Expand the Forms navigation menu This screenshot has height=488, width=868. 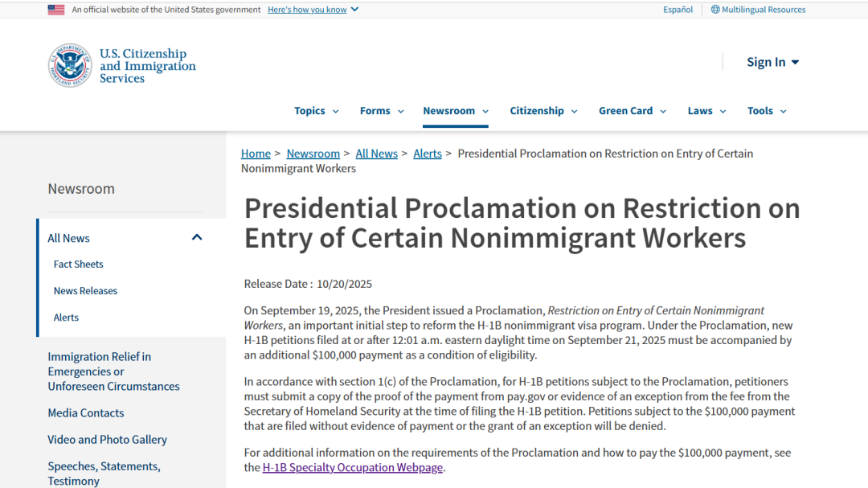pyautogui.click(x=382, y=111)
